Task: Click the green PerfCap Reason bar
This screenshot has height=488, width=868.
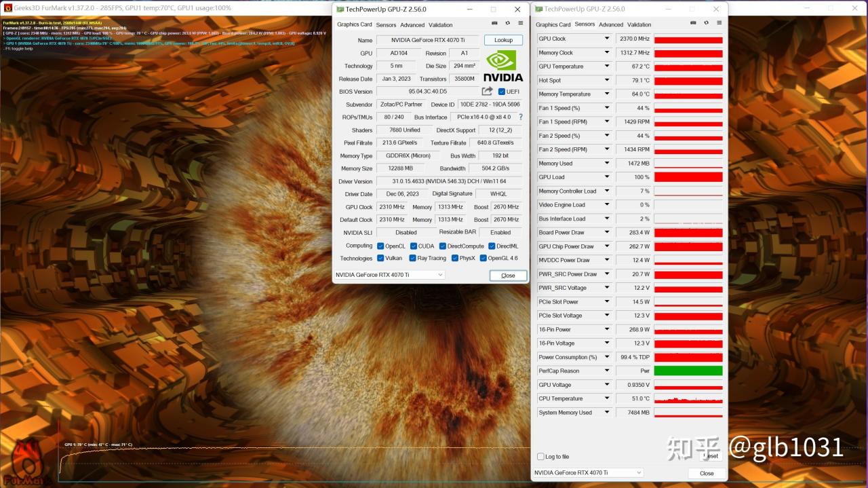Action: tap(688, 371)
